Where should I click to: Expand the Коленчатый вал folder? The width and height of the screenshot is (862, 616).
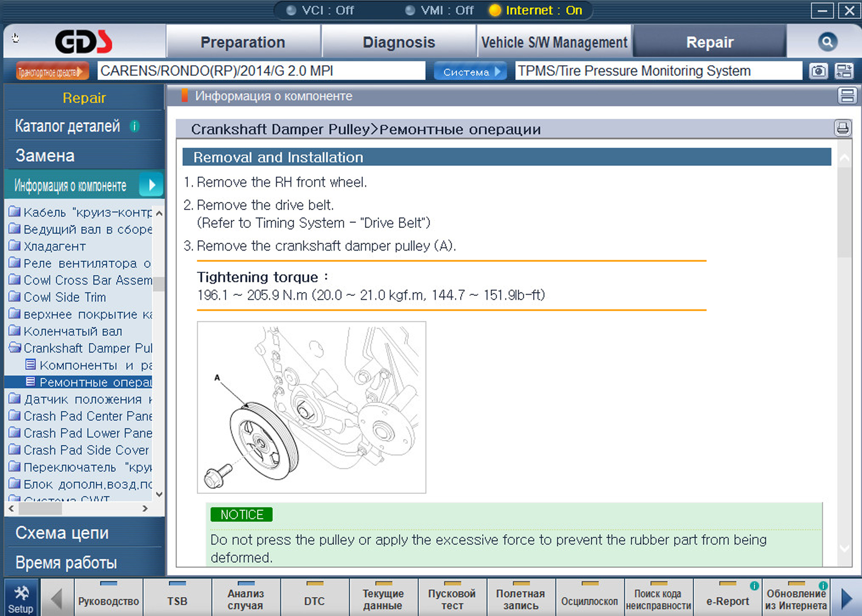(x=15, y=331)
